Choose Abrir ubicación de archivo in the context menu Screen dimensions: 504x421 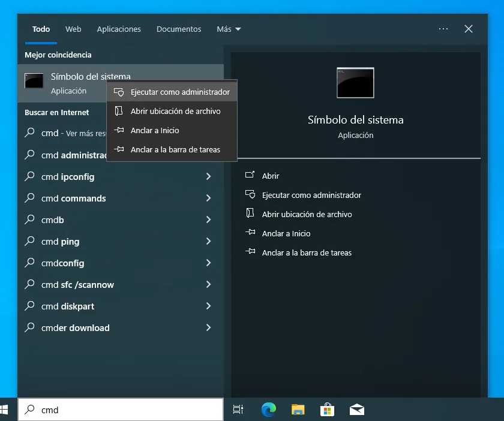click(172, 111)
